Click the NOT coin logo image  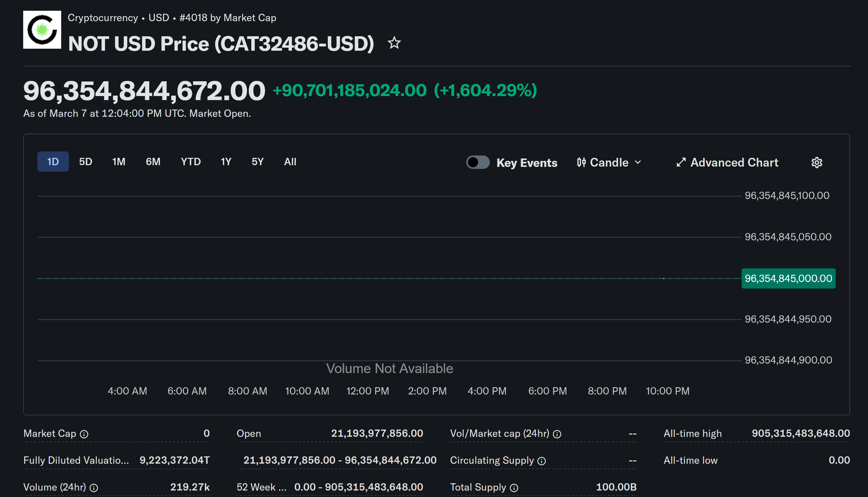click(42, 30)
